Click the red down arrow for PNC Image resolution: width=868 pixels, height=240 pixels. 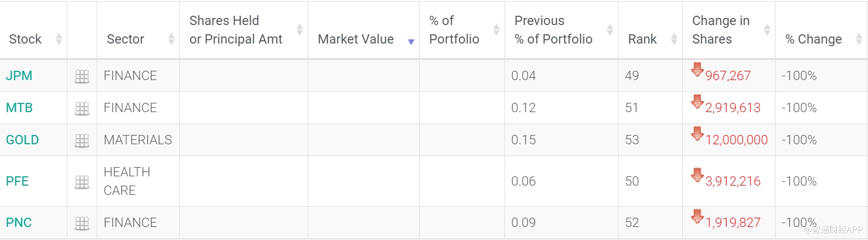pos(697,217)
